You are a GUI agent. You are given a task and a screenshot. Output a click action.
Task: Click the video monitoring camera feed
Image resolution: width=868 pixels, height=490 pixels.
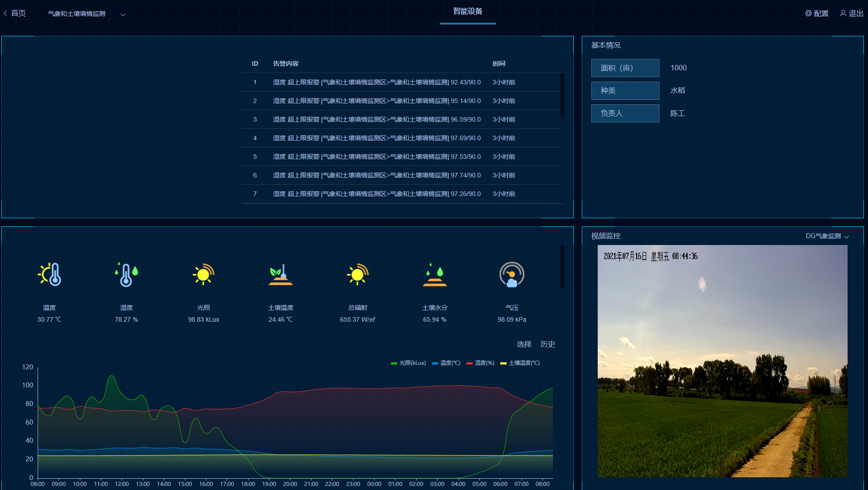pos(722,361)
